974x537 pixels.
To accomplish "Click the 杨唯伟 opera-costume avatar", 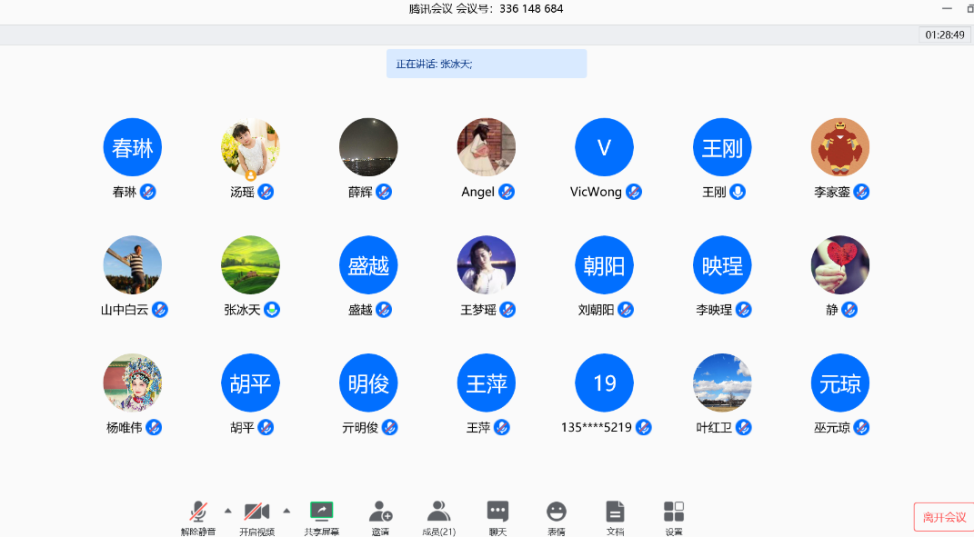I will (132, 383).
